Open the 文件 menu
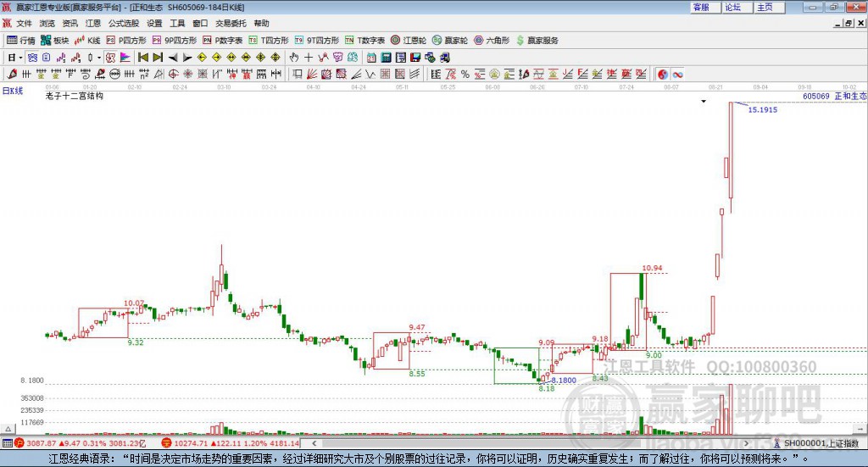The height and width of the screenshot is (467, 868). click(x=24, y=23)
